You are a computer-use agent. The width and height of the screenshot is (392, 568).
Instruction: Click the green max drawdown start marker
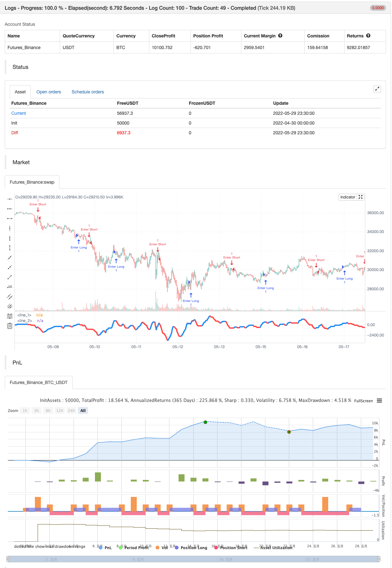coord(205,422)
